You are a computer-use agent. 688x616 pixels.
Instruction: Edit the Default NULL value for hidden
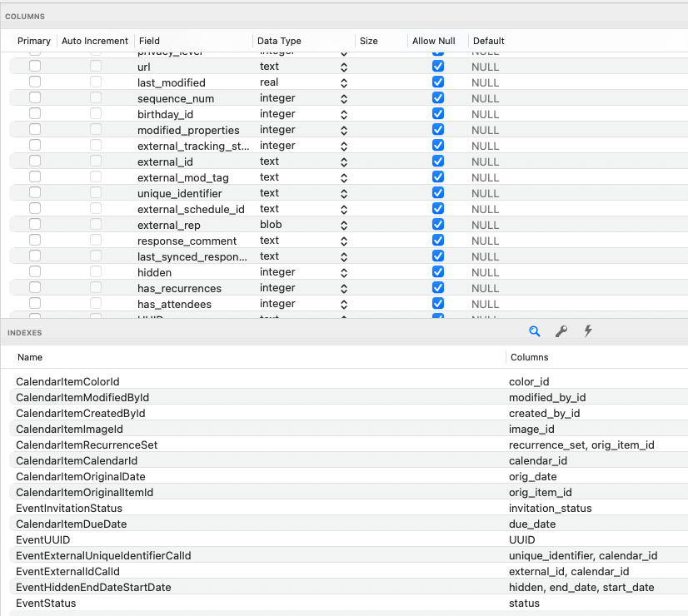pyautogui.click(x=486, y=272)
